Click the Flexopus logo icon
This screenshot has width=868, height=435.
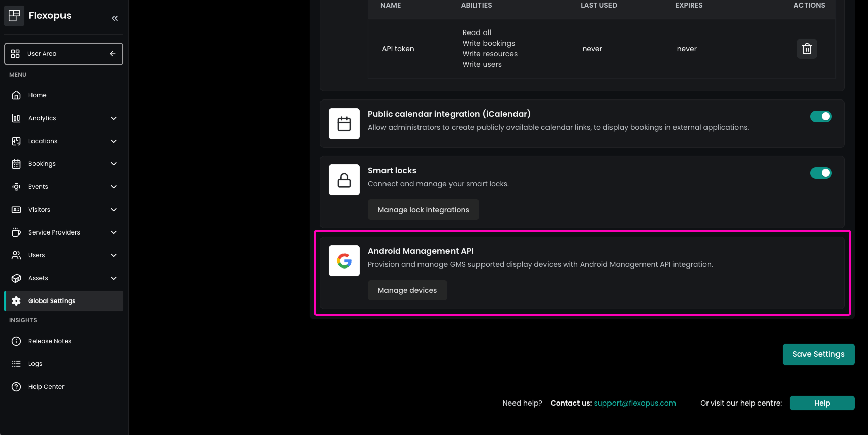coord(14,15)
